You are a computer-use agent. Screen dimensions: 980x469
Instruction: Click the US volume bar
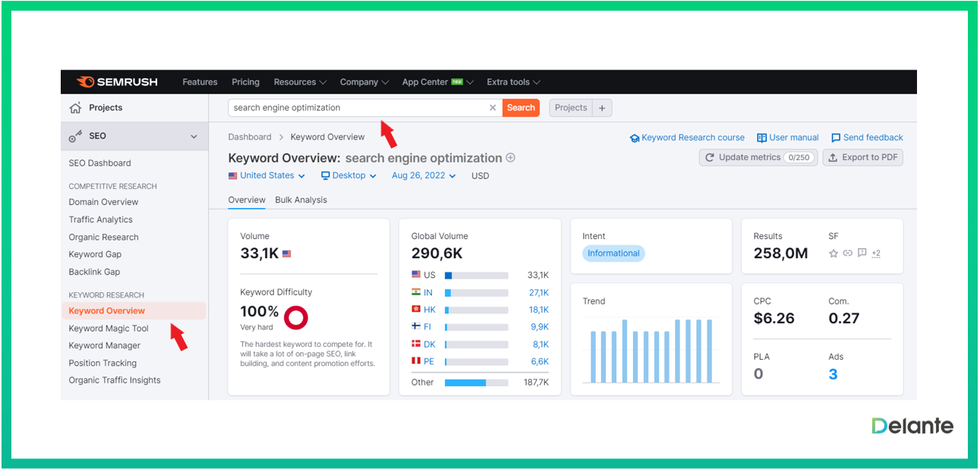[477, 275]
